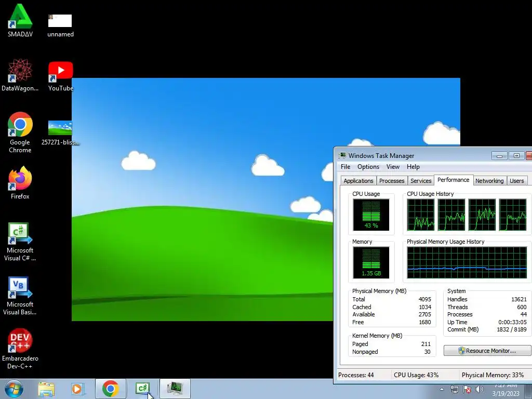Switch to the Services tab
The width and height of the screenshot is (532, 399).
point(421,181)
